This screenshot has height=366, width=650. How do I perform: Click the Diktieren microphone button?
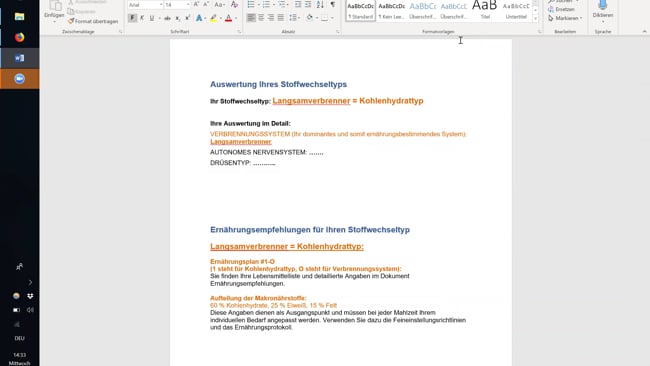pyautogui.click(x=603, y=9)
